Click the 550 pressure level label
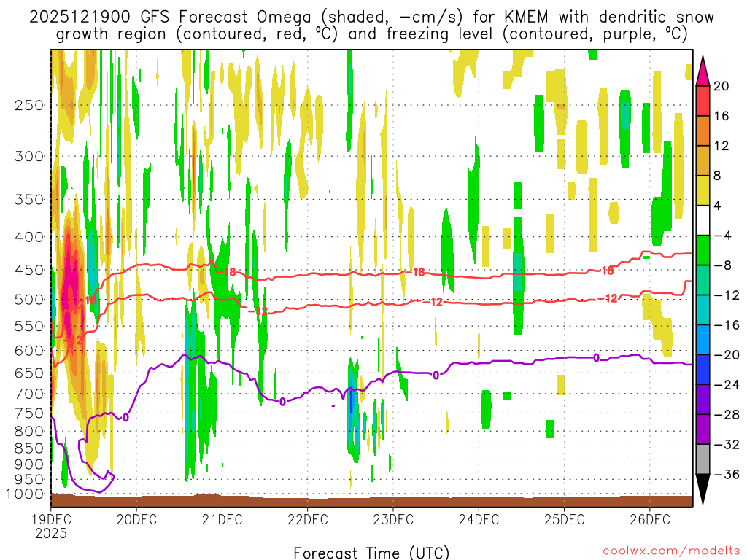 [x=29, y=326]
